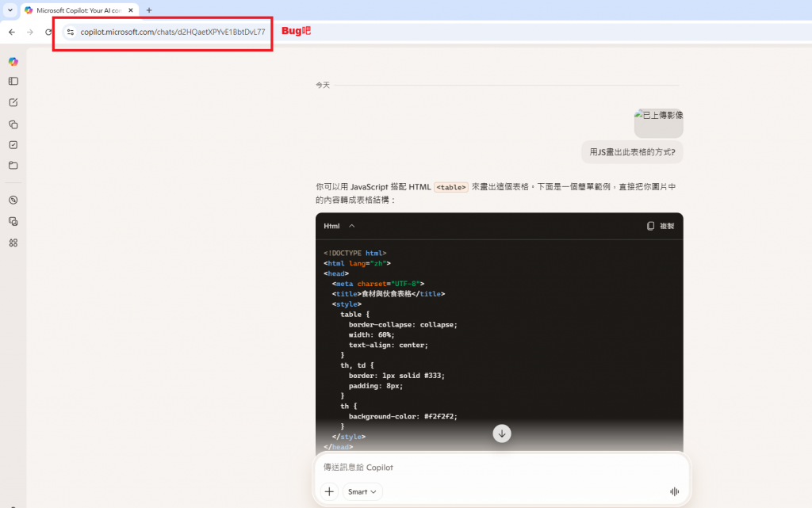Copy the Html code block with 複製
812x508 pixels.
coord(661,226)
